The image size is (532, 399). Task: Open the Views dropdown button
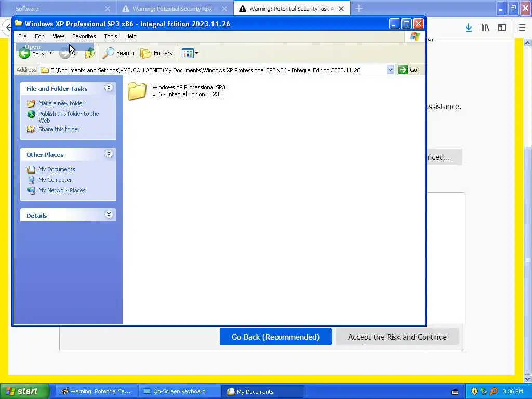[x=190, y=53]
